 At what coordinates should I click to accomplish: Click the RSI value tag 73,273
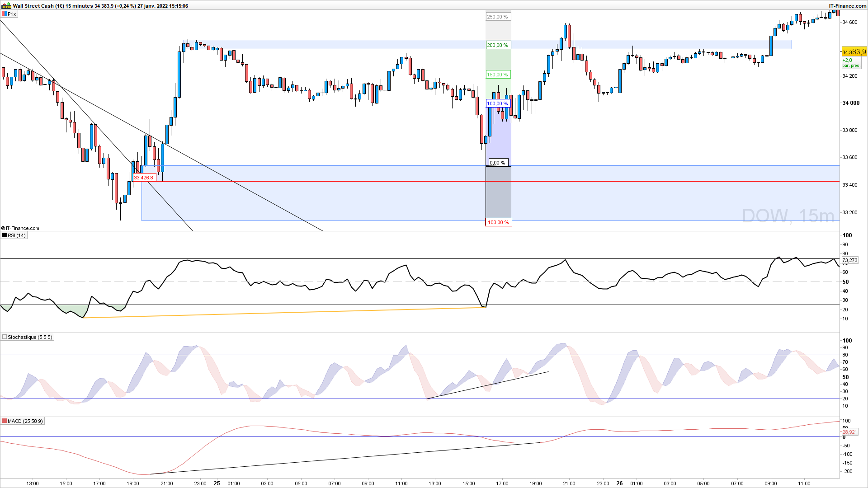click(849, 260)
